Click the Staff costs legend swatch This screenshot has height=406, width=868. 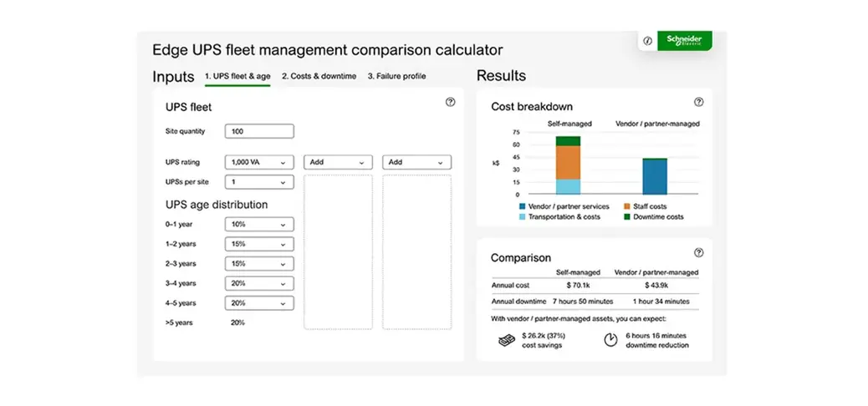pos(626,206)
